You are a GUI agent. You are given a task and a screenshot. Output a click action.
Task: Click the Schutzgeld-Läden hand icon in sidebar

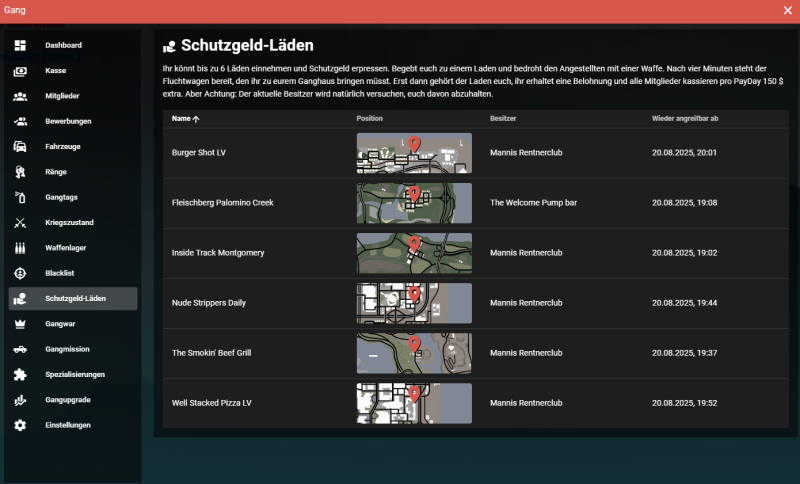pos(20,299)
